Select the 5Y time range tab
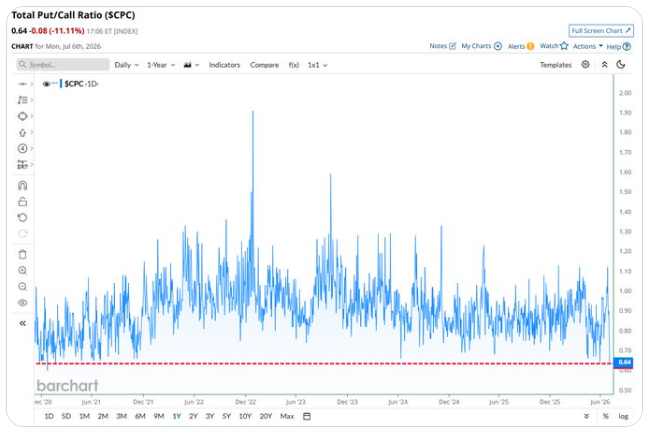This screenshot has width=651, height=427. click(226, 416)
